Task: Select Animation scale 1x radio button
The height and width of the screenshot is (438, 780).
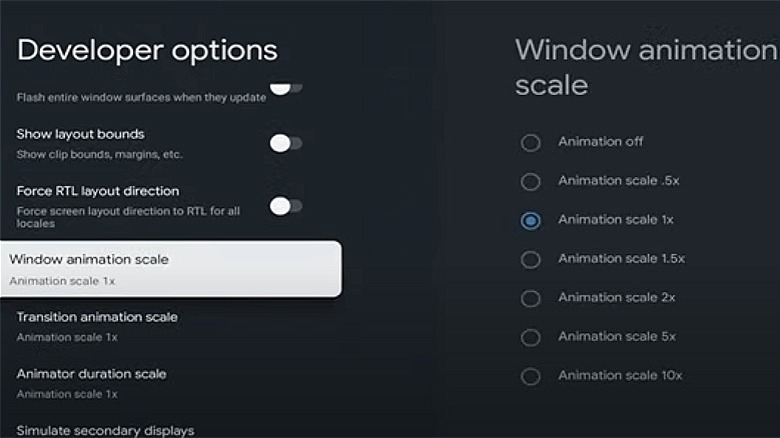Action: point(531,220)
